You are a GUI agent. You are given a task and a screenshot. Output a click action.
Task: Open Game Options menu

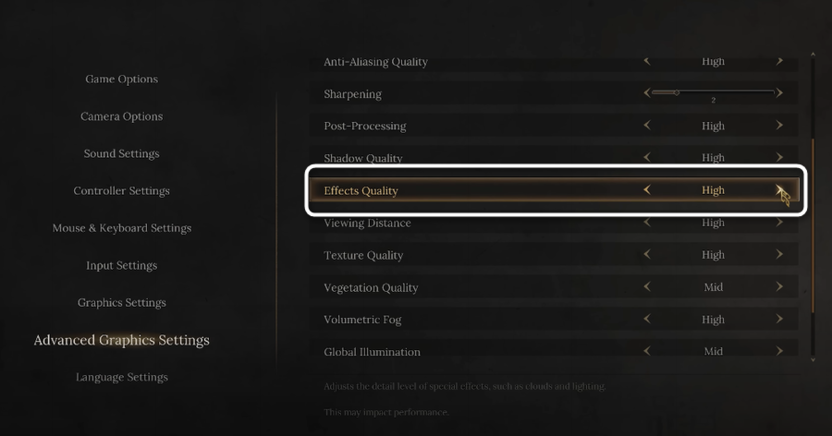click(x=121, y=79)
